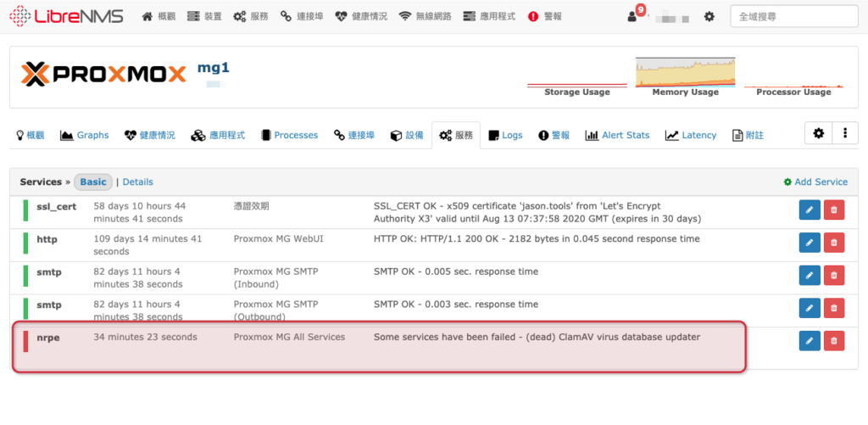Edit the nrpe service
The image size is (868, 425).
pos(810,341)
